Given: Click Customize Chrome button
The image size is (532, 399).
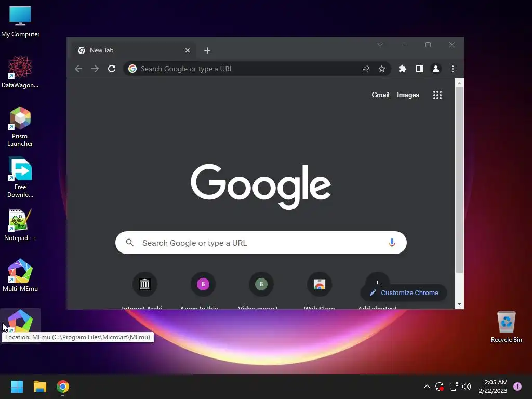Looking at the screenshot, I should click(404, 293).
